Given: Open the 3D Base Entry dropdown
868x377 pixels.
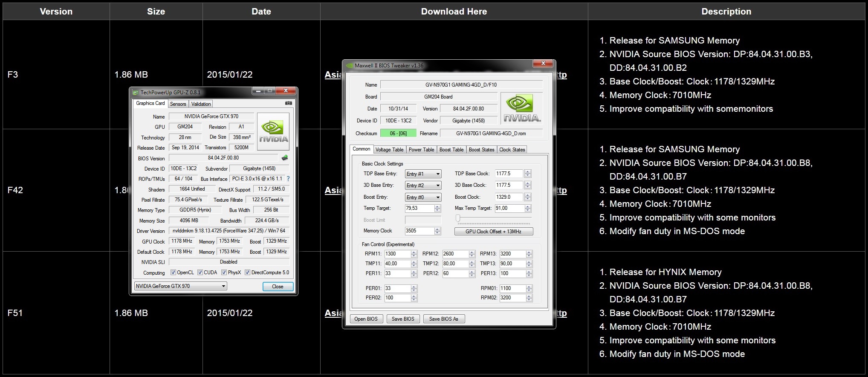Looking at the screenshot, I should (423, 186).
